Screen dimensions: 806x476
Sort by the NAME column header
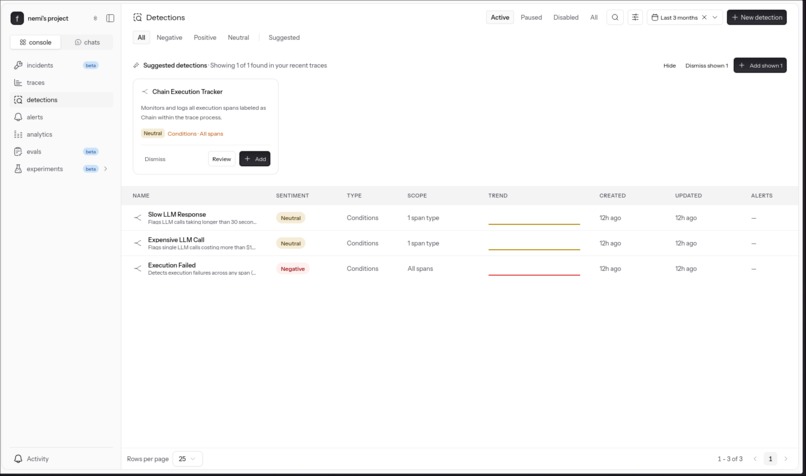141,196
